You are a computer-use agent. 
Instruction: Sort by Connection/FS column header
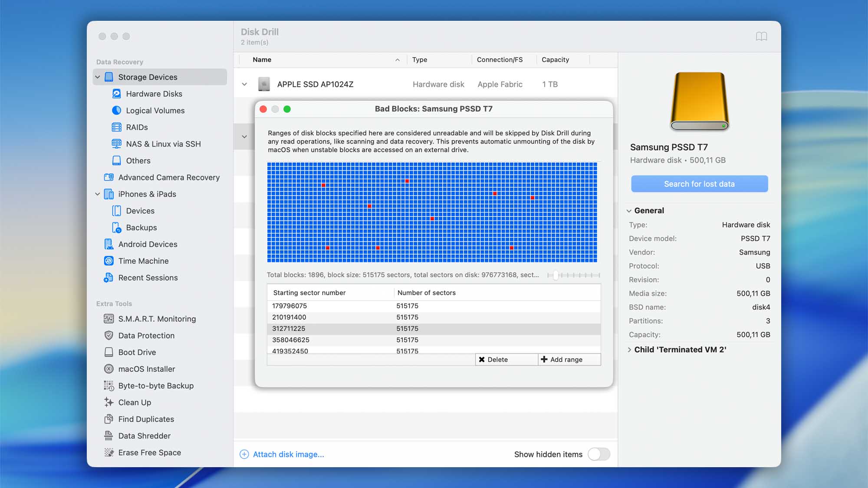pyautogui.click(x=504, y=60)
